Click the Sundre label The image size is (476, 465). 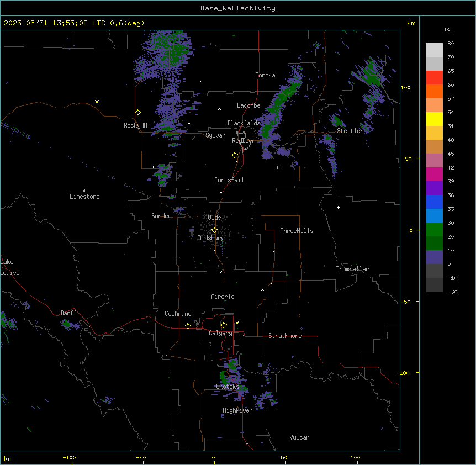click(161, 216)
